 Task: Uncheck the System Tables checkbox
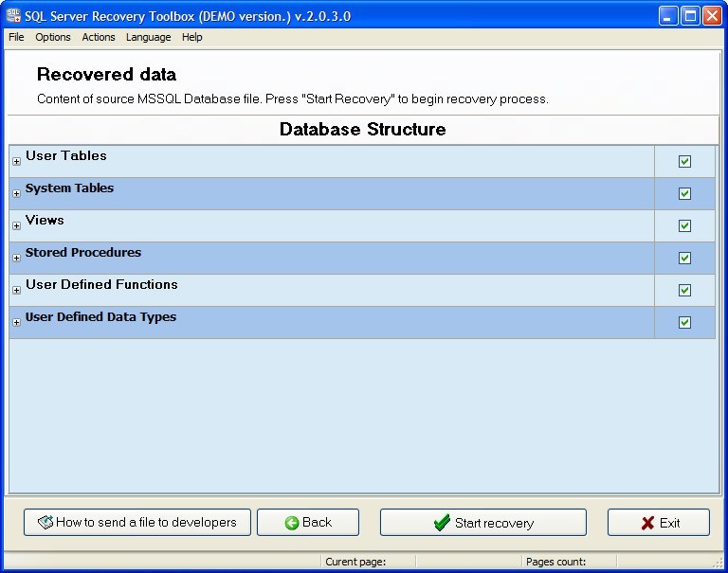click(x=684, y=193)
